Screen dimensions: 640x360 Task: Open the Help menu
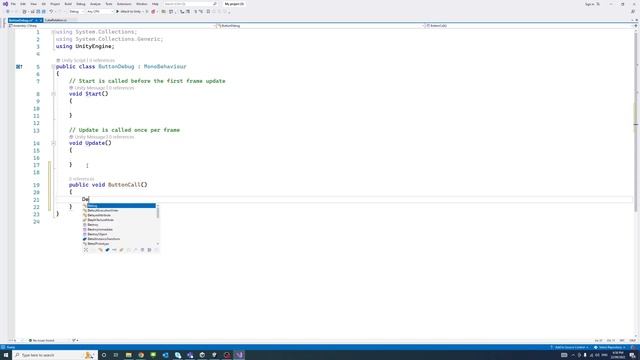155,4
